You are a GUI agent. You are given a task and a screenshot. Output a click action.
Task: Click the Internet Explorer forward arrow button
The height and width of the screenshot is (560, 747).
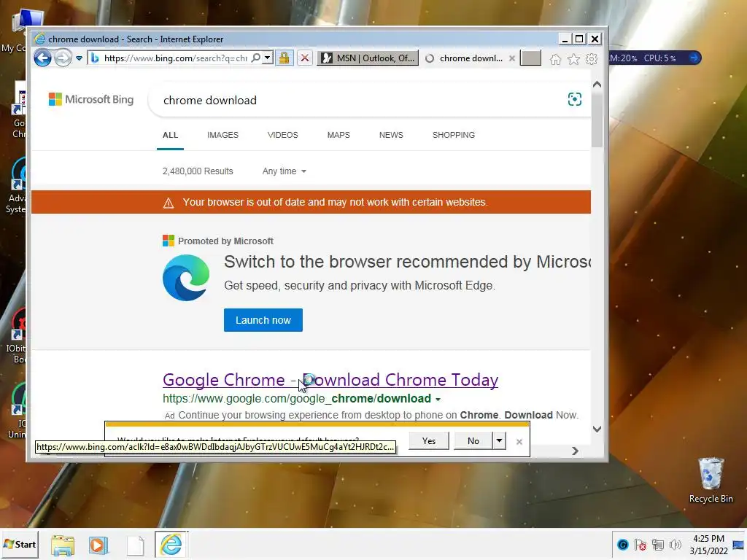(63, 58)
